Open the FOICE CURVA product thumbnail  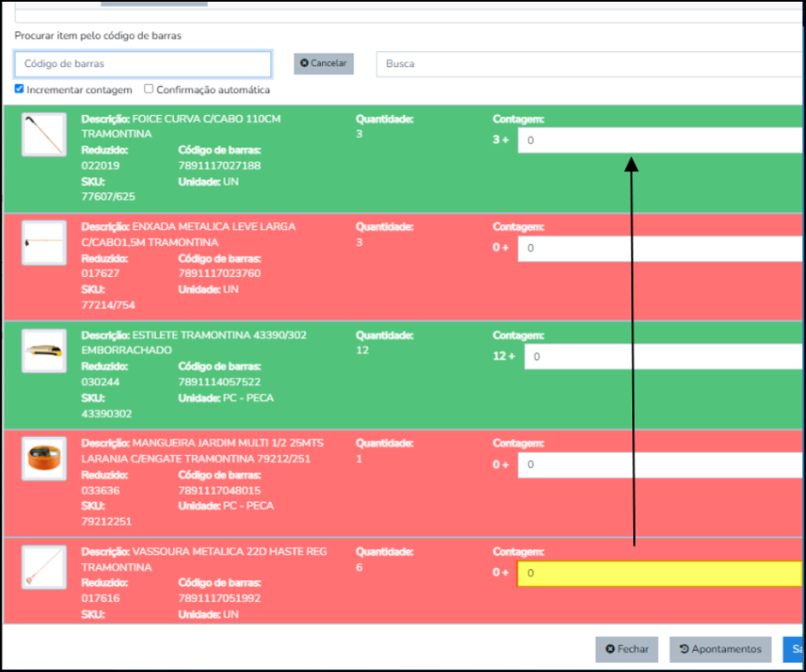tap(44, 135)
